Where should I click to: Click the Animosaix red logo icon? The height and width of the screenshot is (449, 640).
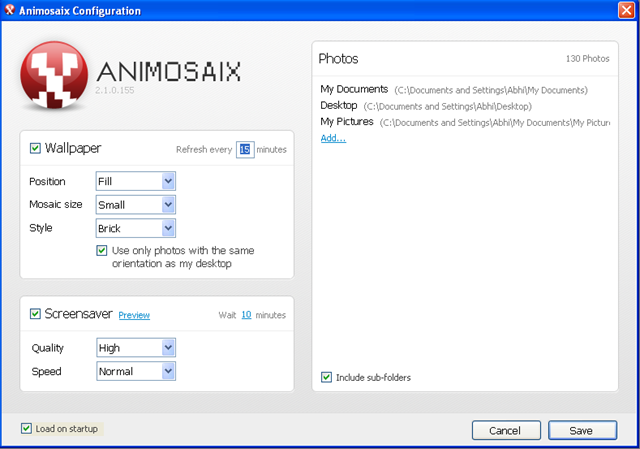(x=54, y=75)
